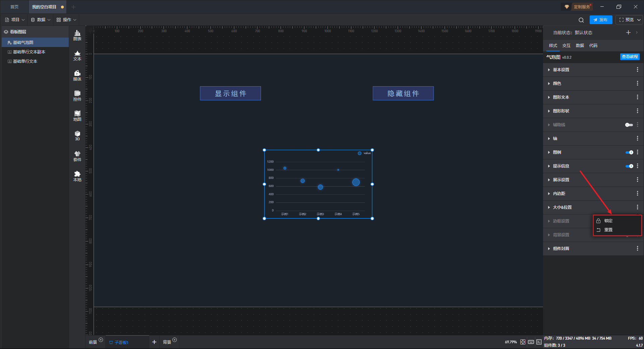Choose 重置 from the context menu

(x=617, y=230)
